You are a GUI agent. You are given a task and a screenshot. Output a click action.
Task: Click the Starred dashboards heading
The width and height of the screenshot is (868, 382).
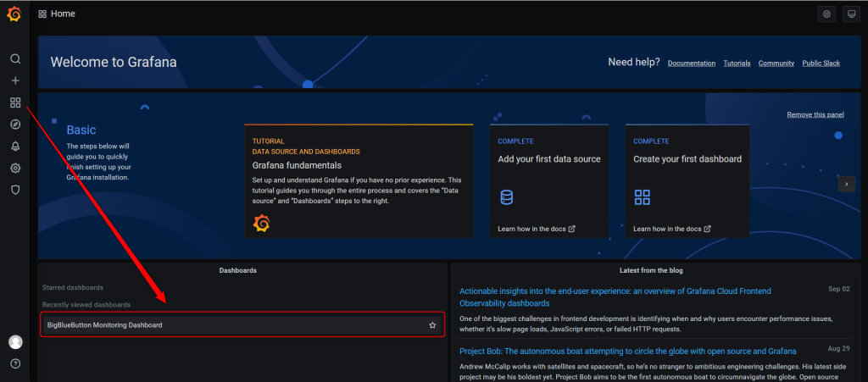(73, 287)
